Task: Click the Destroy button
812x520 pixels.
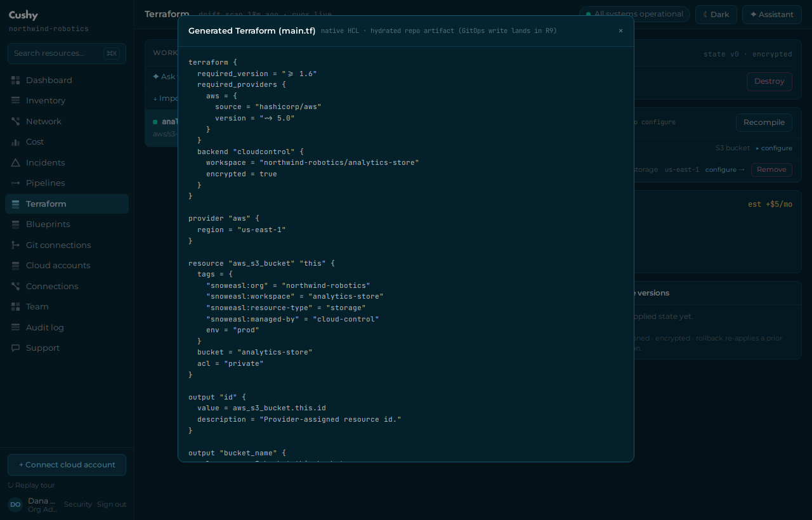Action: coord(769,81)
